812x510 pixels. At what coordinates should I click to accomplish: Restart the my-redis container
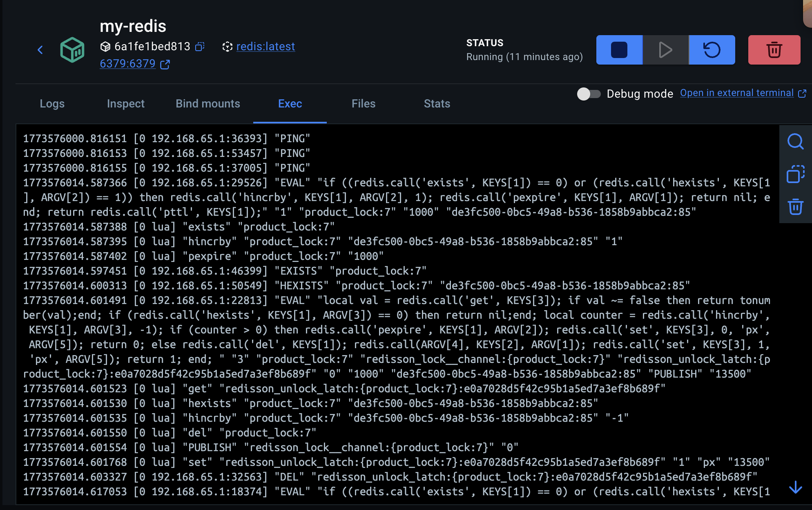[712, 50]
